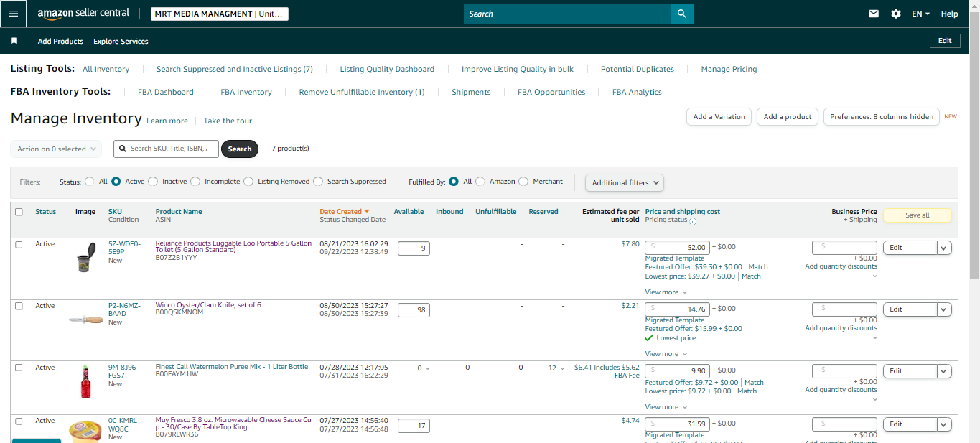Click the Pricing status info icon
The height and width of the screenshot is (443, 980).
pyautogui.click(x=693, y=220)
